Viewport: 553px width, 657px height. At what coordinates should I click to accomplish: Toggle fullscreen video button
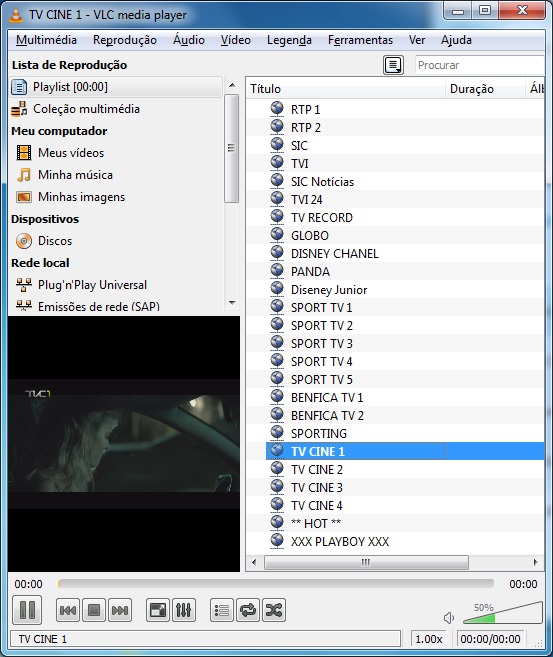click(158, 610)
